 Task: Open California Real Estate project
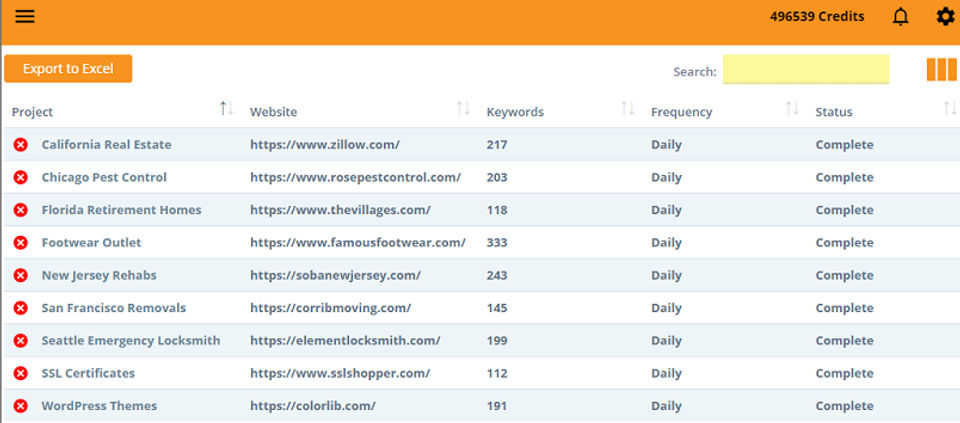click(107, 145)
